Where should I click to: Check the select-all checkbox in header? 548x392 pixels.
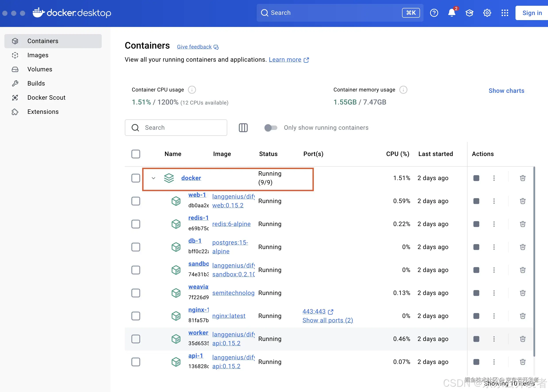(136, 154)
